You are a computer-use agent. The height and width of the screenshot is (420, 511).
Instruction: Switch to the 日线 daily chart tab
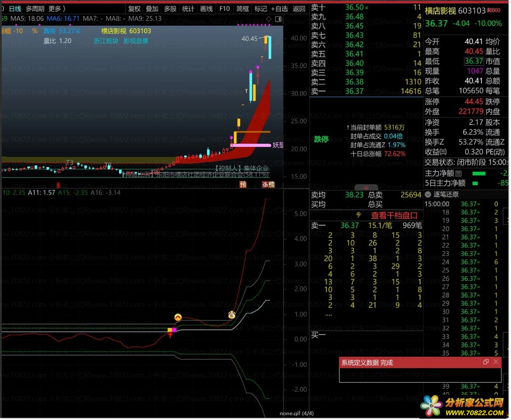point(15,9)
